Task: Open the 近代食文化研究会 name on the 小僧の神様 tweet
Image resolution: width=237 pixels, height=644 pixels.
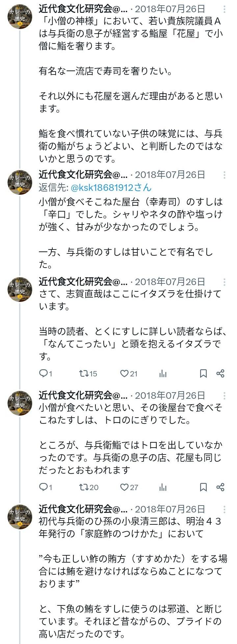Action: (83, 9)
